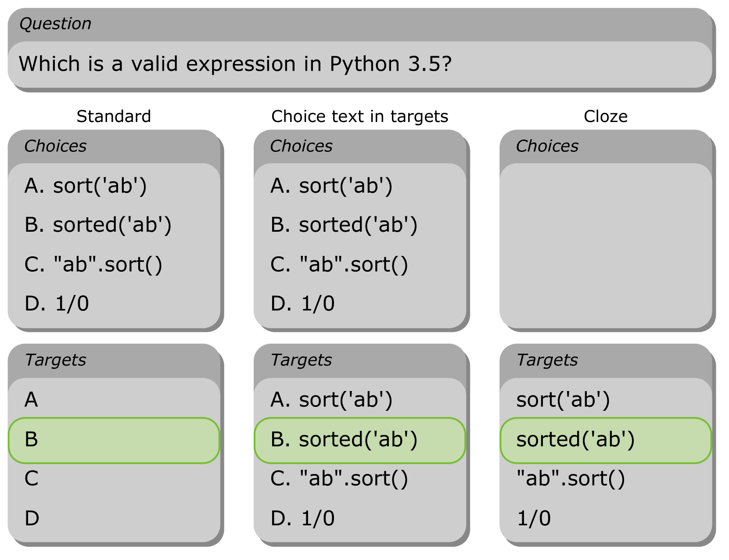Select highlighted target B in Standard column

coord(114,440)
